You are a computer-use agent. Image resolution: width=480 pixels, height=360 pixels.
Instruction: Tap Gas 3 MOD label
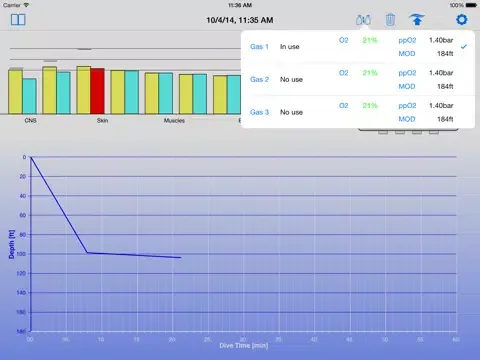[x=407, y=119]
